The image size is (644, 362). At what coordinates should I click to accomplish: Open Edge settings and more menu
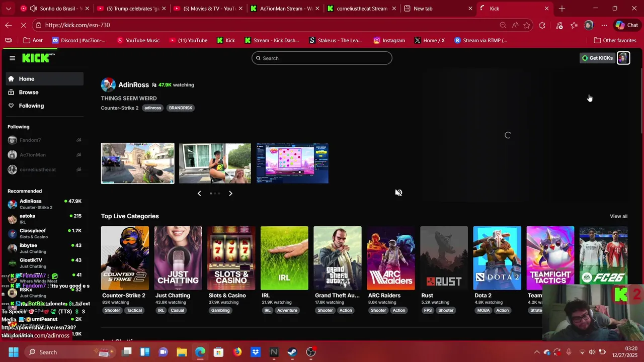[x=604, y=25]
